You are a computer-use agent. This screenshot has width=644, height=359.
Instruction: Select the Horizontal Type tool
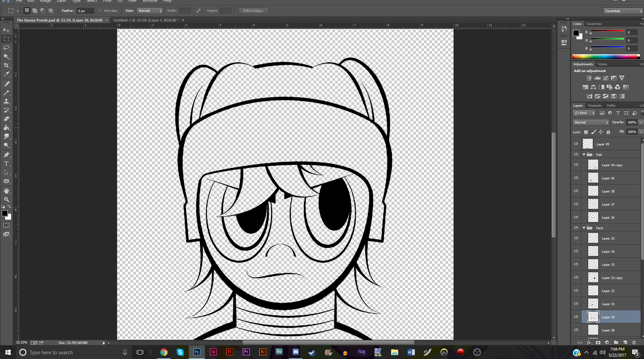(x=7, y=163)
